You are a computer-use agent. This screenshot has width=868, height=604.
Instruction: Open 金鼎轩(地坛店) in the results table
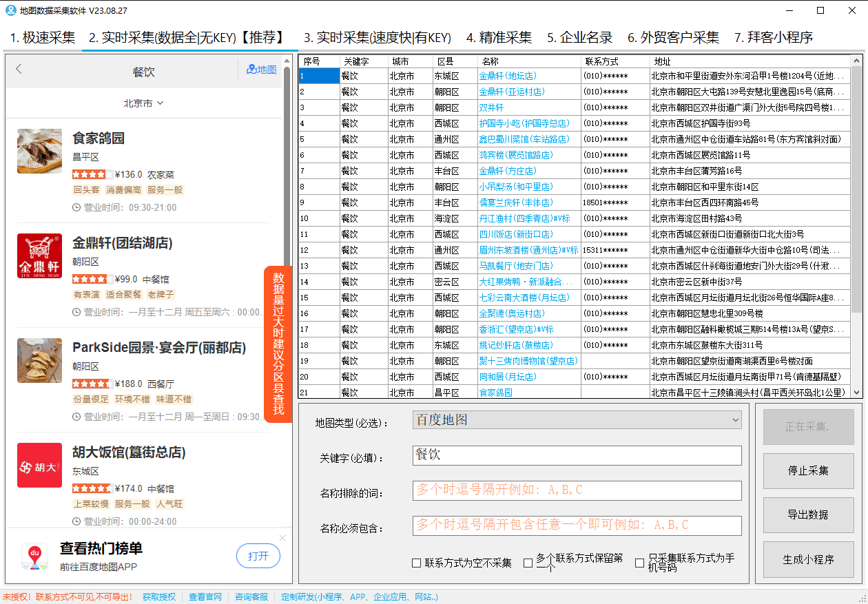click(508, 76)
